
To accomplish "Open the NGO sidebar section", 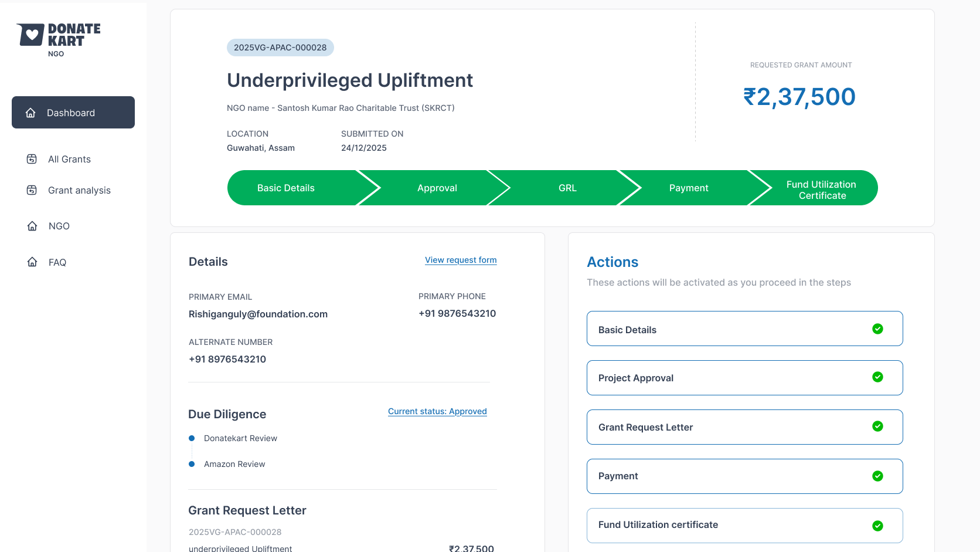I will [x=59, y=226].
